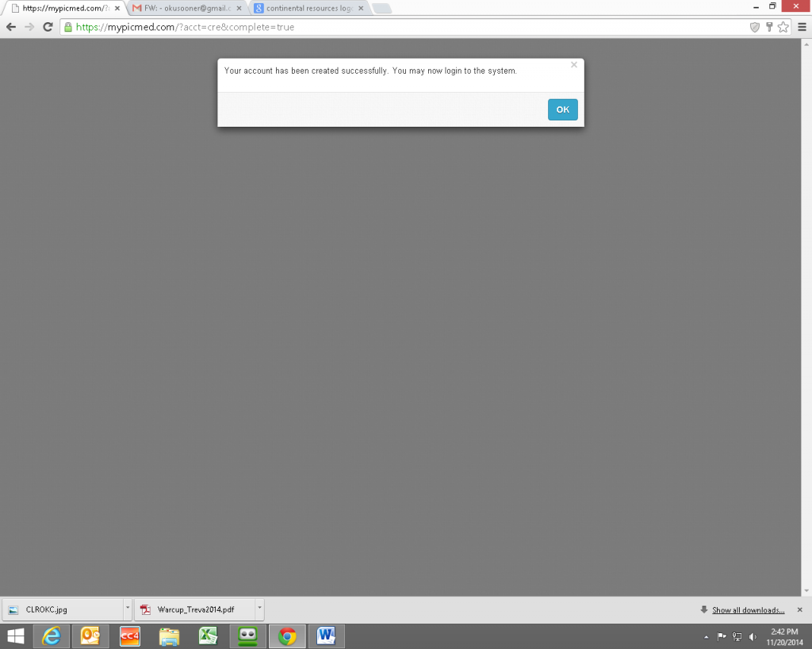Image resolution: width=812 pixels, height=649 pixels.
Task: Go back with the back arrow
Action: [11, 27]
